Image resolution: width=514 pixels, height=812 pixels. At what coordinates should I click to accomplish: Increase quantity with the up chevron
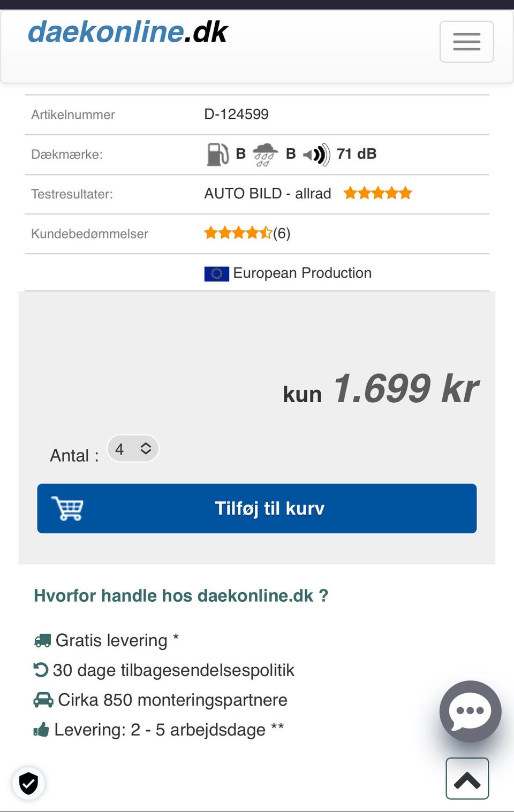click(147, 445)
